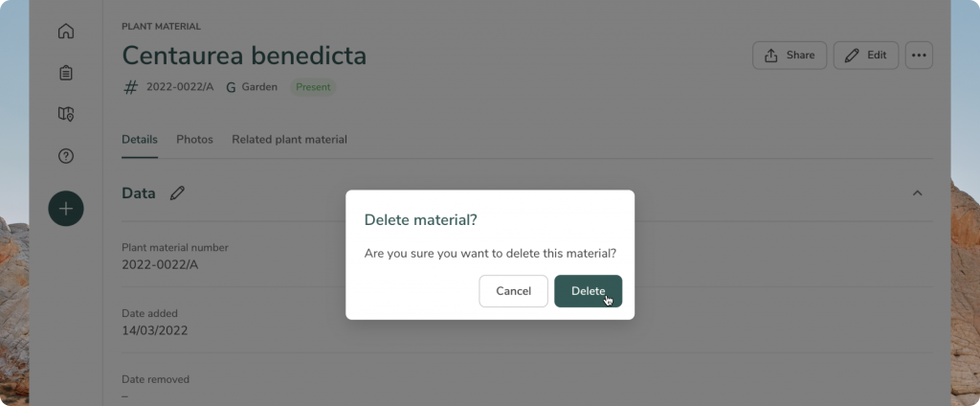Click the G Garden location icon
This screenshot has height=406, width=980.
point(231,87)
